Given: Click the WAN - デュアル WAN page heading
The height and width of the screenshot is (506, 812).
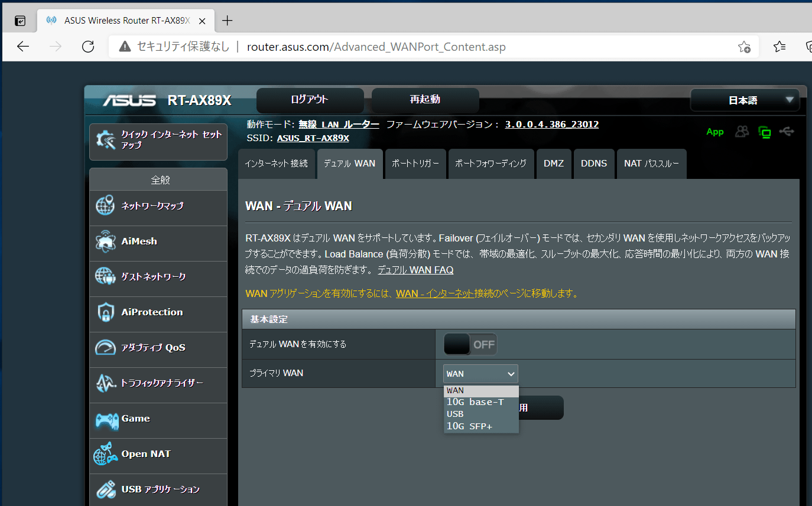Looking at the screenshot, I should pyautogui.click(x=298, y=206).
